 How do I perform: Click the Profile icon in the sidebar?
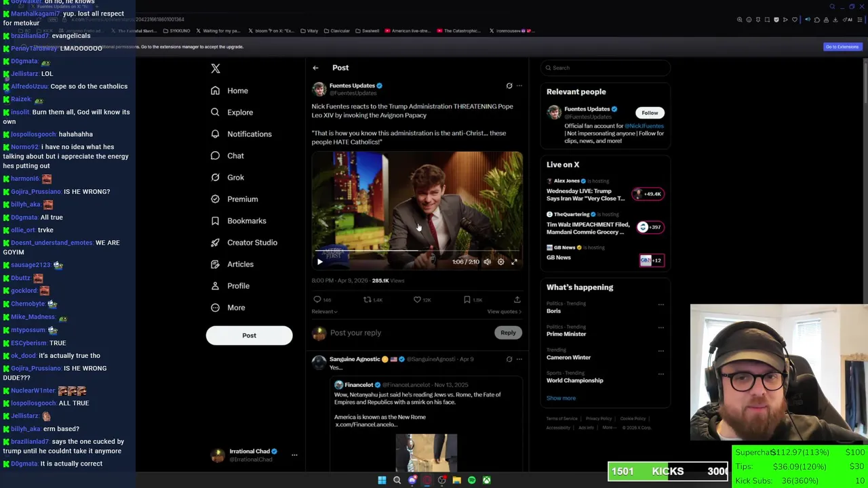point(215,286)
